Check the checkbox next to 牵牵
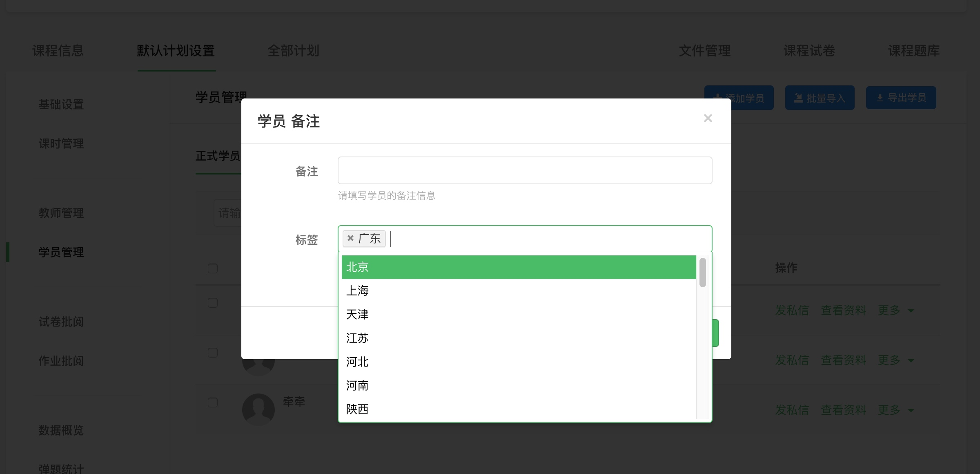Image resolution: width=980 pixels, height=474 pixels. 213,402
